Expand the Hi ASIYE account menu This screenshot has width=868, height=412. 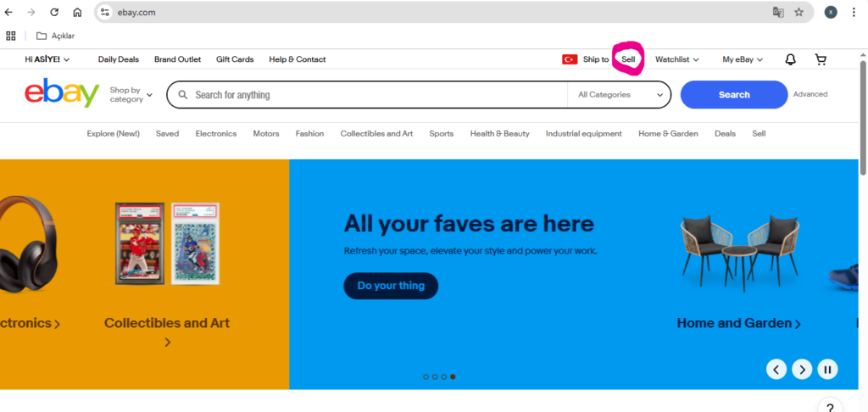47,59
